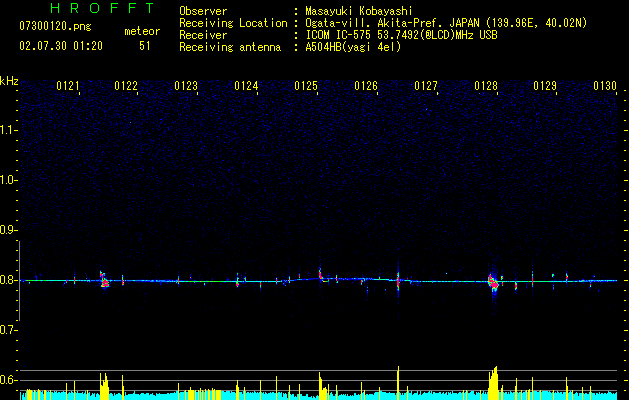The image size is (629, 400).
Task: Select the 07300120.png filename label
Action: point(55,26)
